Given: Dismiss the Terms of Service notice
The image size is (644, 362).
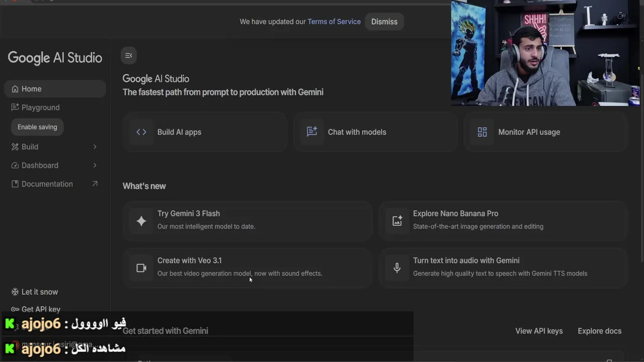Looking at the screenshot, I should tap(384, 22).
